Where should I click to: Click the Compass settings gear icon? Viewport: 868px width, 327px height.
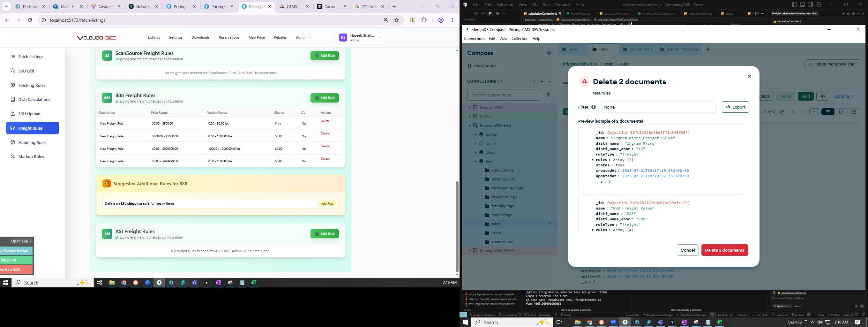point(549,53)
